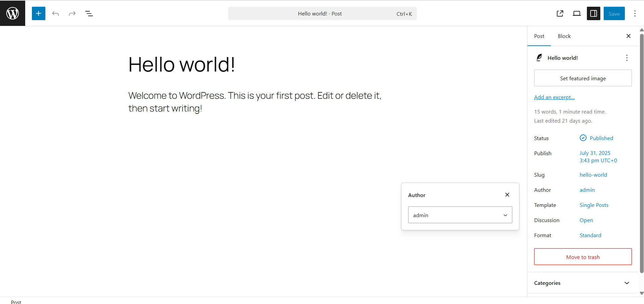Screen dimensions: 644x304
Task: Open the post in a new tab
Action: [x=560, y=13]
